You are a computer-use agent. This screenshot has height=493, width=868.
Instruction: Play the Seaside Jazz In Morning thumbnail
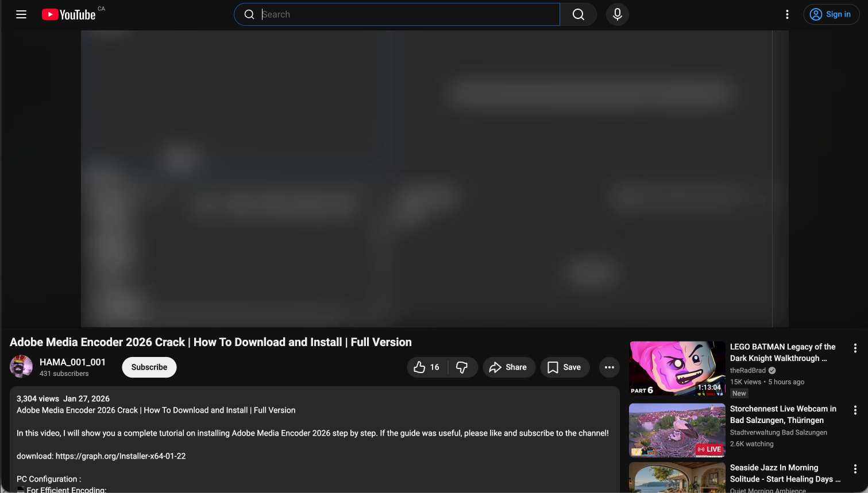(x=677, y=478)
